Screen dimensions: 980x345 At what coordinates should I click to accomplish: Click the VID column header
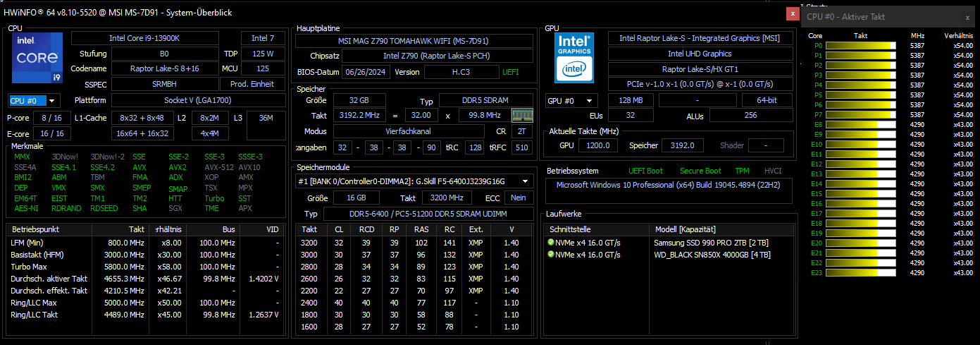coord(262,229)
